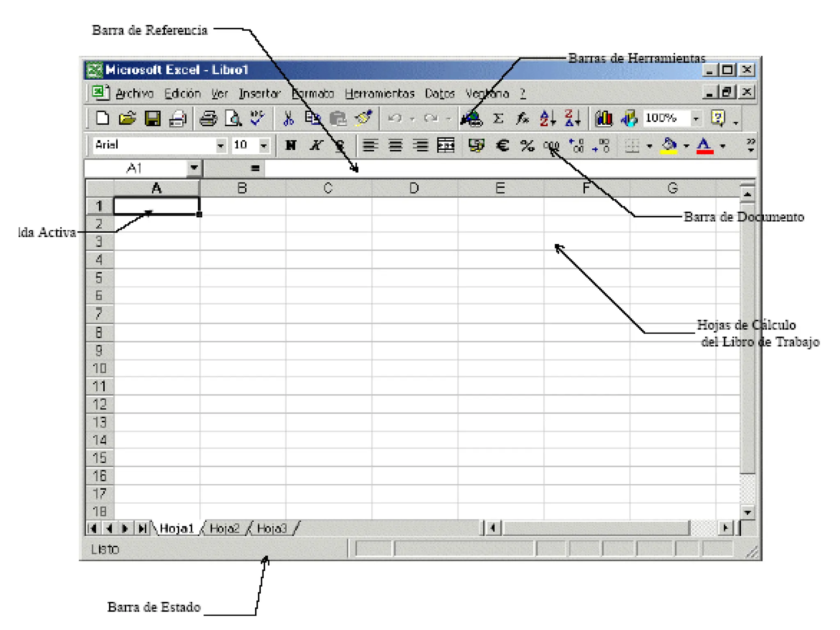Image resolution: width=840 pixels, height=630 pixels.
Task: Toggle center text alignment
Action: (395, 145)
